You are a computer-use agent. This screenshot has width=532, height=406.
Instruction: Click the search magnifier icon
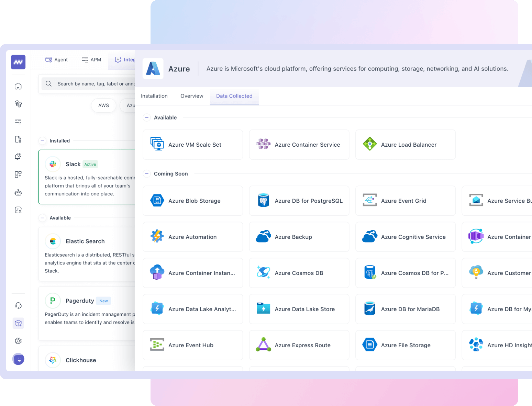pos(49,84)
